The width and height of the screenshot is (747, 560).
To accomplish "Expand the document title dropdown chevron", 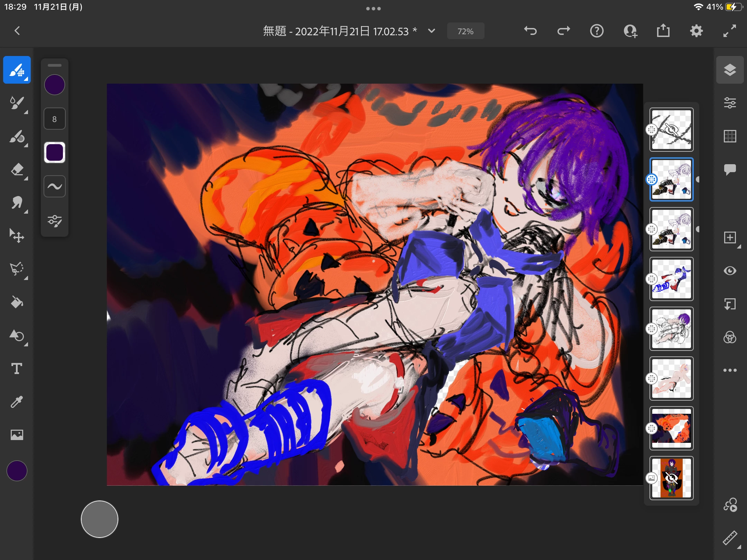I will pyautogui.click(x=432, y=31).
